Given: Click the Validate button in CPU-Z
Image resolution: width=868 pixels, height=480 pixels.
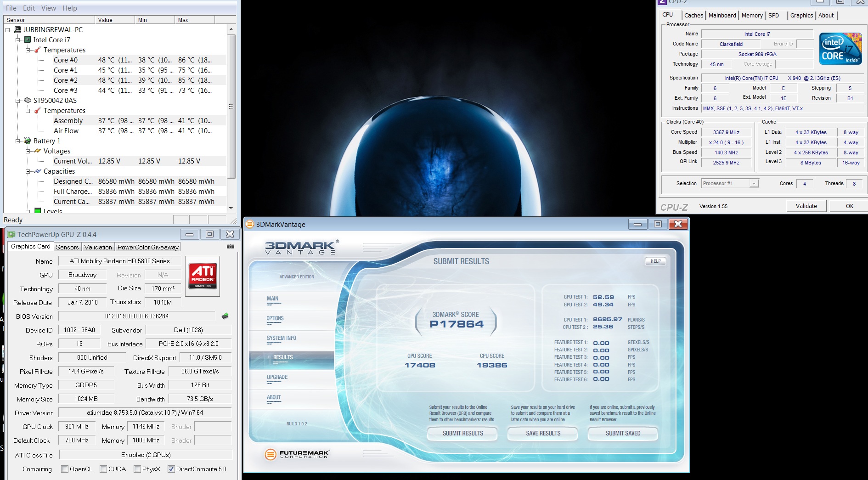Looking at the screenshot, I should [x=806, y=206].
